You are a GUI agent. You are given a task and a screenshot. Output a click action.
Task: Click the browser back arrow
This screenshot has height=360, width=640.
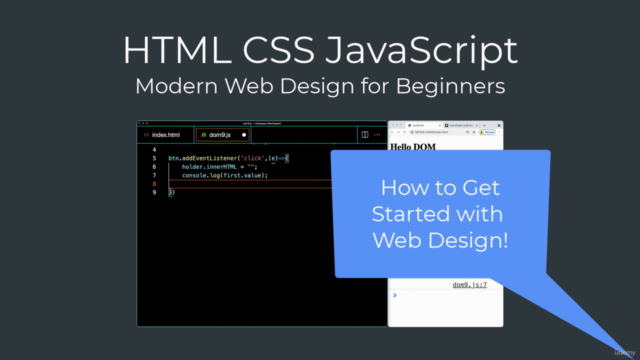[x=392, y=132]
